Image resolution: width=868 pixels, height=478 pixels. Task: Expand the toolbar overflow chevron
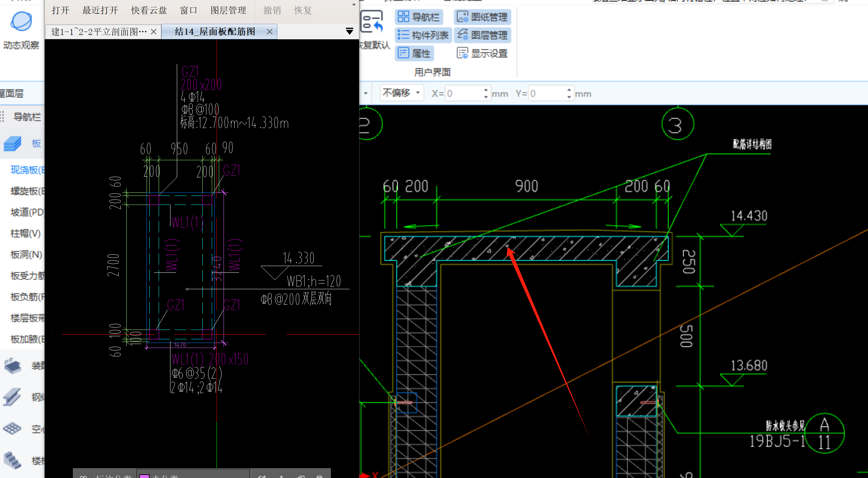(x=354, y=4)
